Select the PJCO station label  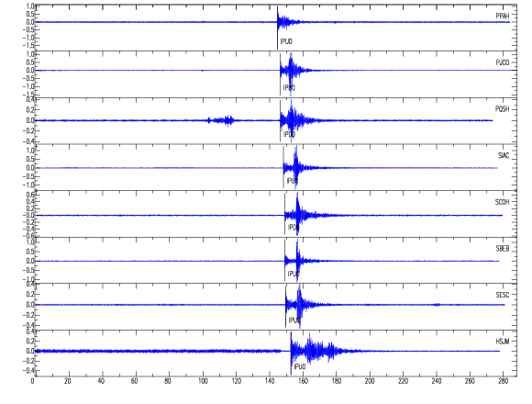point(503,62)
